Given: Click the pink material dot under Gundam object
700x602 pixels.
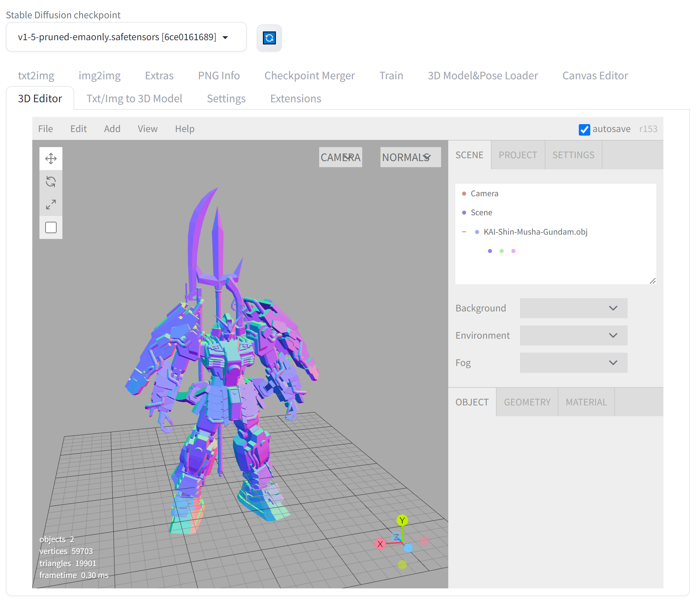Looking at the screenshot, I should pyautogui.click(x=514, y=251).
